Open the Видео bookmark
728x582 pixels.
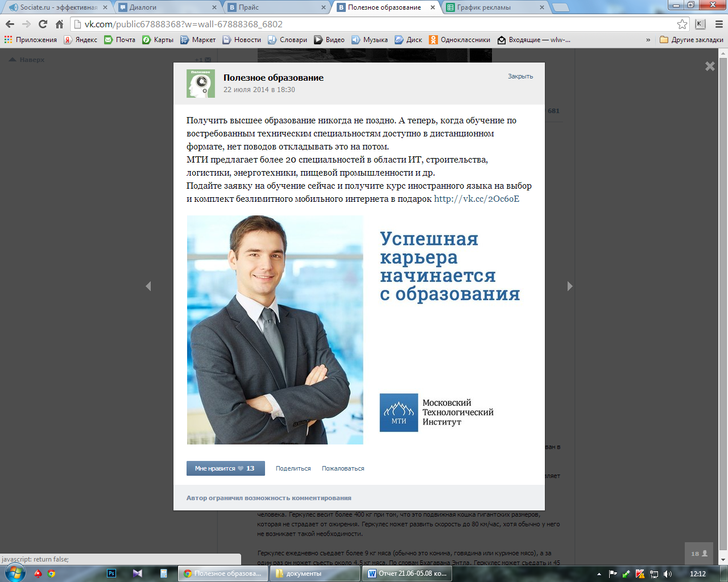(x=329, y=40)
